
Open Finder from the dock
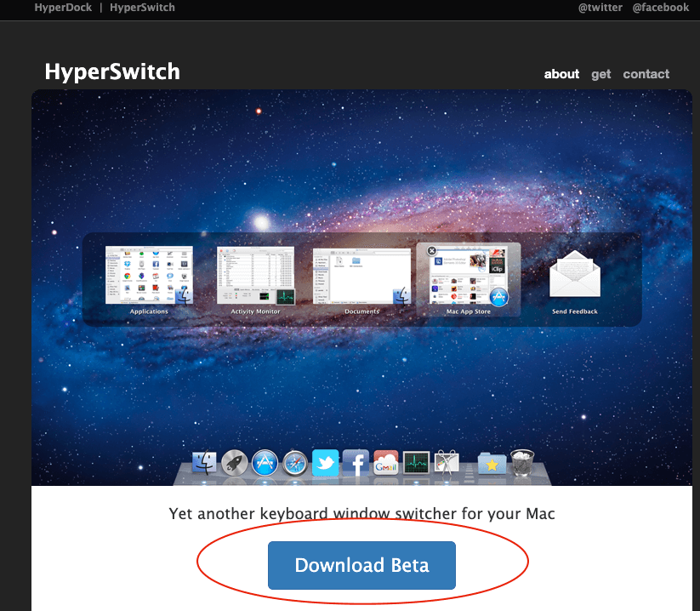tap(204, 464)
